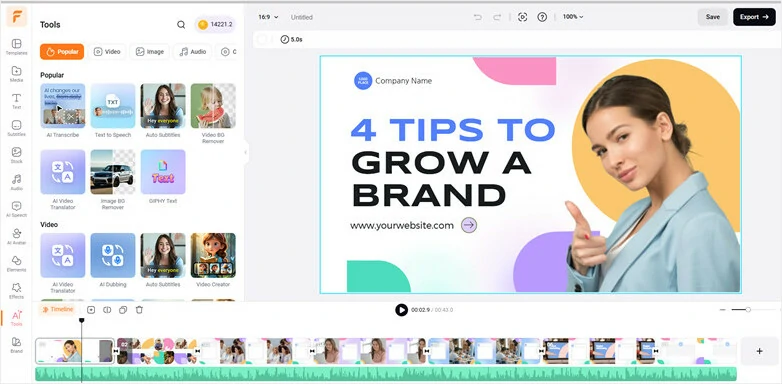
Task: Select the "GROW A" text on canvas
Action: pos(442,163)
